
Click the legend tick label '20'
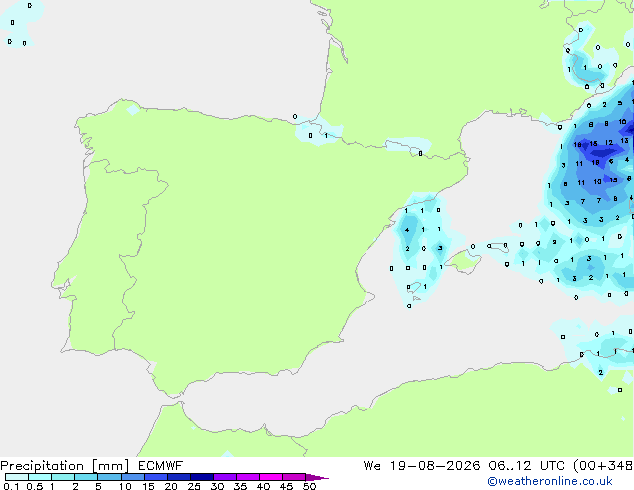171,486
